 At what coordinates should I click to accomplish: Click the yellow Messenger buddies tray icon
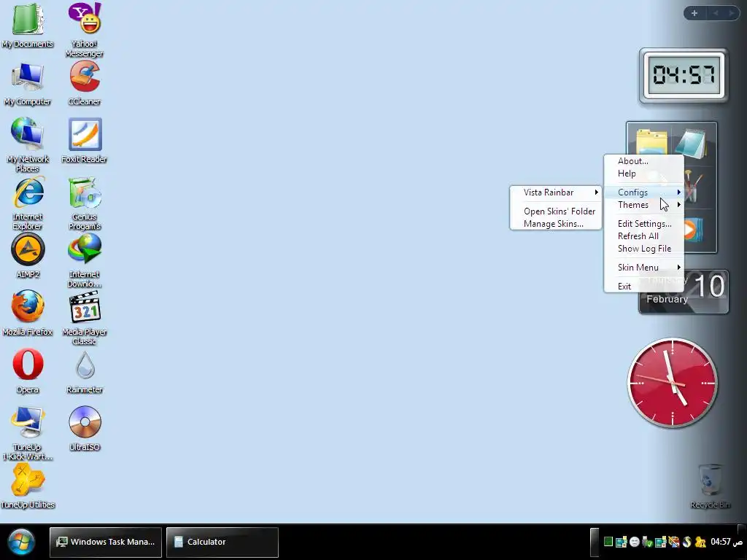(x=700, y=542)
